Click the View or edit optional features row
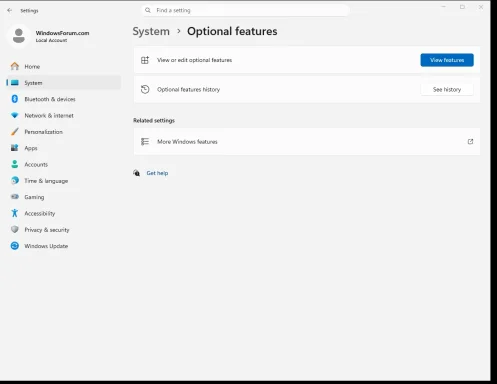 point(307,60)
